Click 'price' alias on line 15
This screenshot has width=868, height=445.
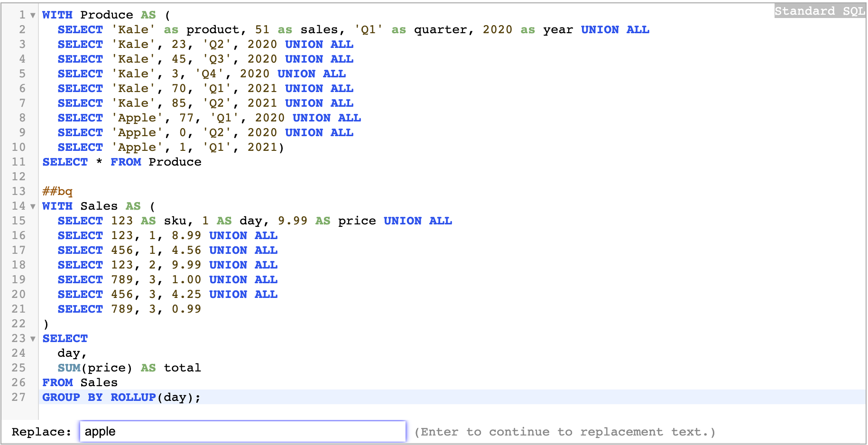coord(357,221)
